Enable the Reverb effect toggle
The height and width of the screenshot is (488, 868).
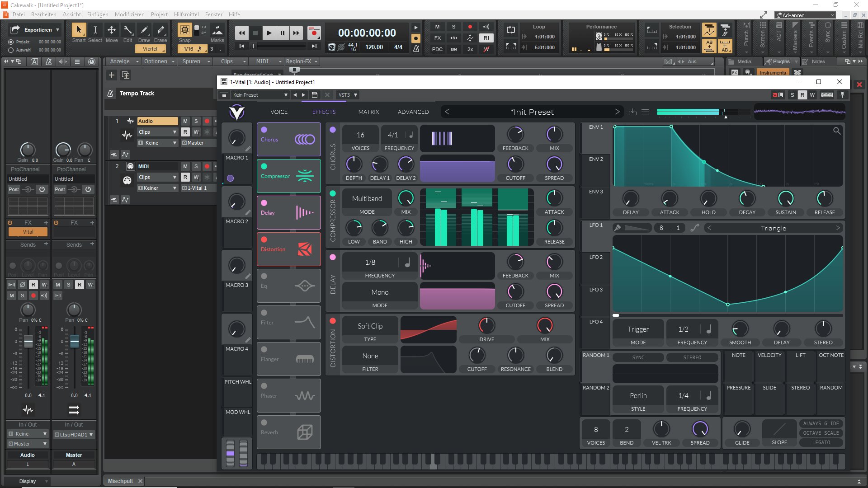264,422
